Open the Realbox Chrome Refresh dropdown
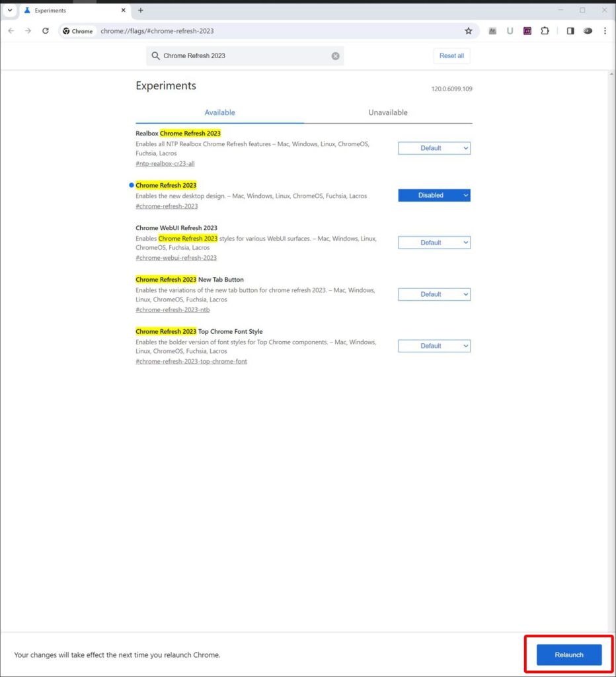 coord(434,148)
